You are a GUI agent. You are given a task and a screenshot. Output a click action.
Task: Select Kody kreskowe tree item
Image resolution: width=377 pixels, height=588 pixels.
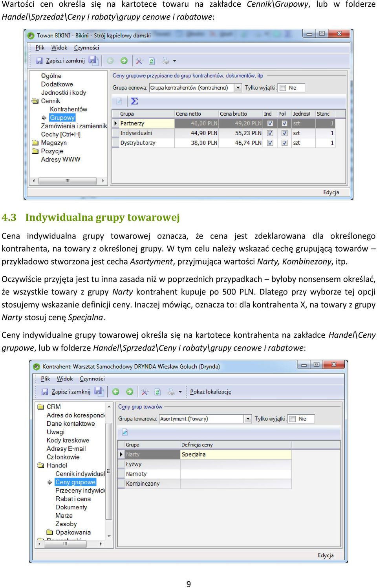pyautogui.click(x=68, y=440)
